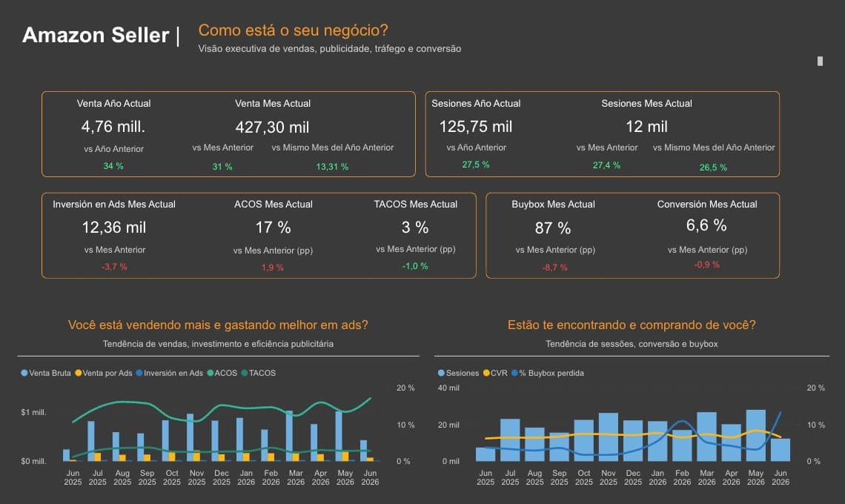This screenshot has width=845, height=504.
Task: Select the Venta Mes Actual value 427,30 mil
Action: pyautogui.click(x=272, y=127)
